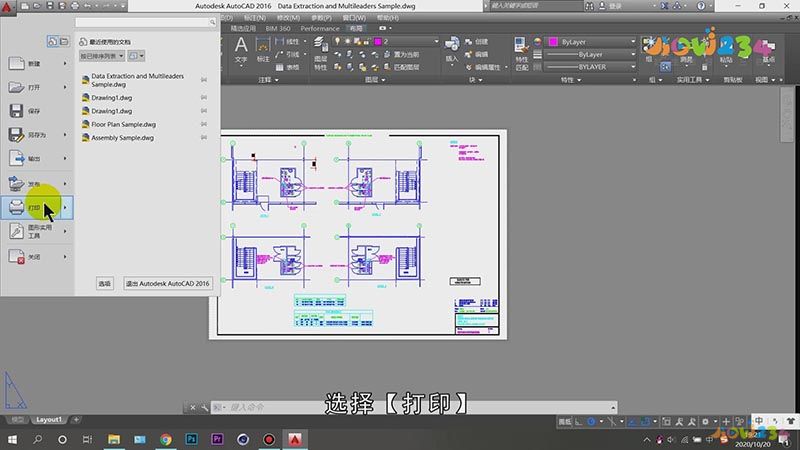Screen dimensions: 800x450
Task: Add new layout with plus tab
Action: pyautogui.click(x=76, y=419)
